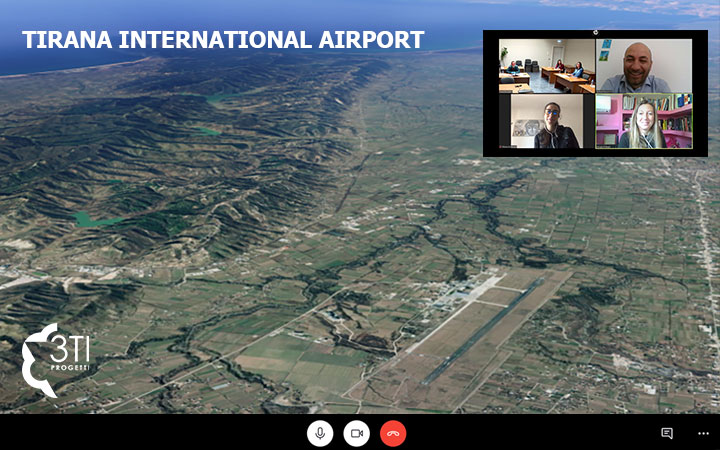Select the bald smiling man's video tile
The height and width of the screenshot is (450, 720).
(644, 66)
